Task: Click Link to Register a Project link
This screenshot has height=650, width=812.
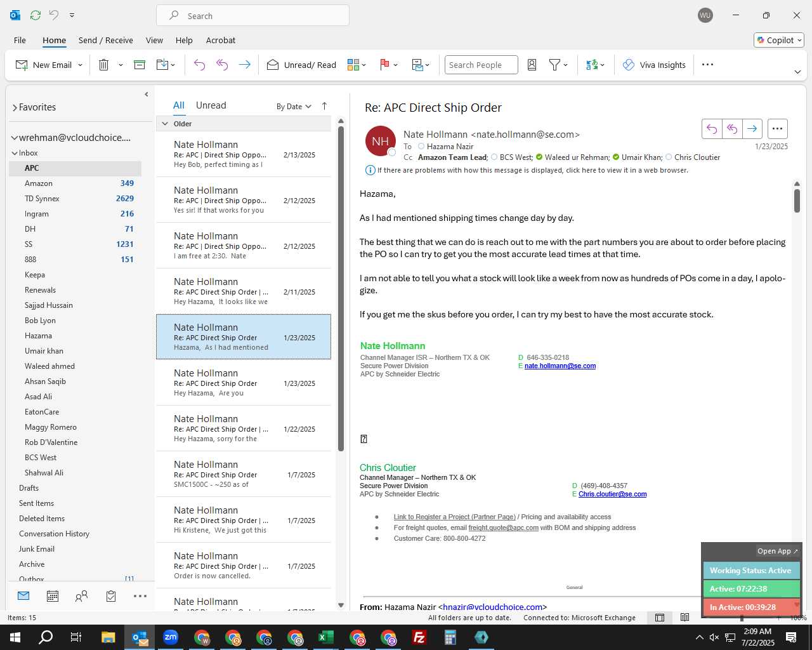Action: point(455,517)
